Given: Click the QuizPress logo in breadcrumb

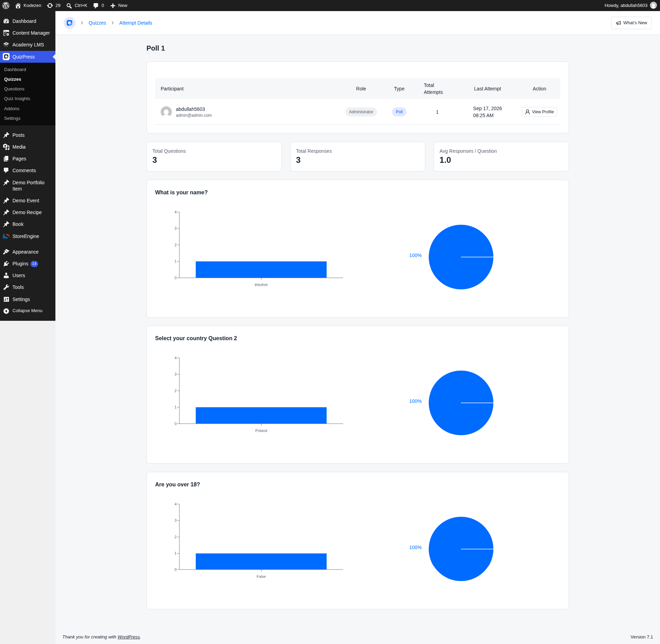Looking at the screenshot, I should (x=70, y=23).
